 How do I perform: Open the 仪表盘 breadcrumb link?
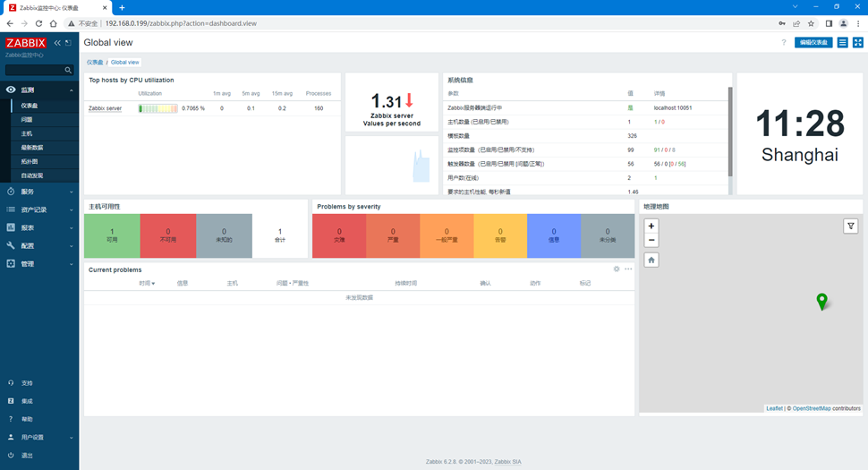pyautogui.click(x=95, y=62)
